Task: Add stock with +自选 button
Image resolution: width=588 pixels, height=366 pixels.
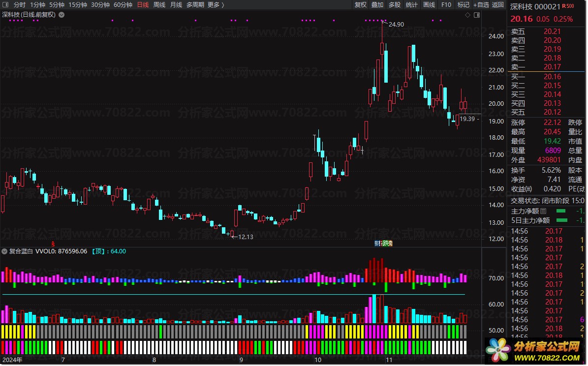Action: [481, 5]
